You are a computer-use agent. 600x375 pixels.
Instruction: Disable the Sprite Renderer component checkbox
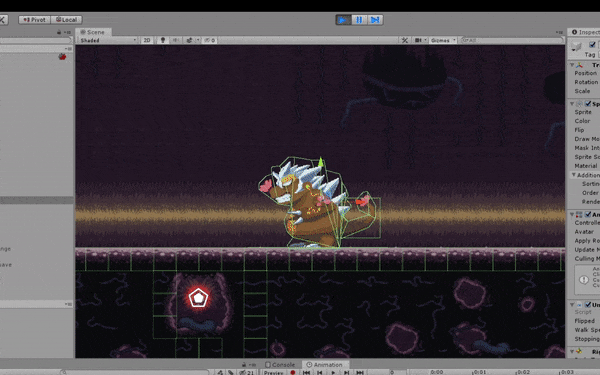click(588, 104)
